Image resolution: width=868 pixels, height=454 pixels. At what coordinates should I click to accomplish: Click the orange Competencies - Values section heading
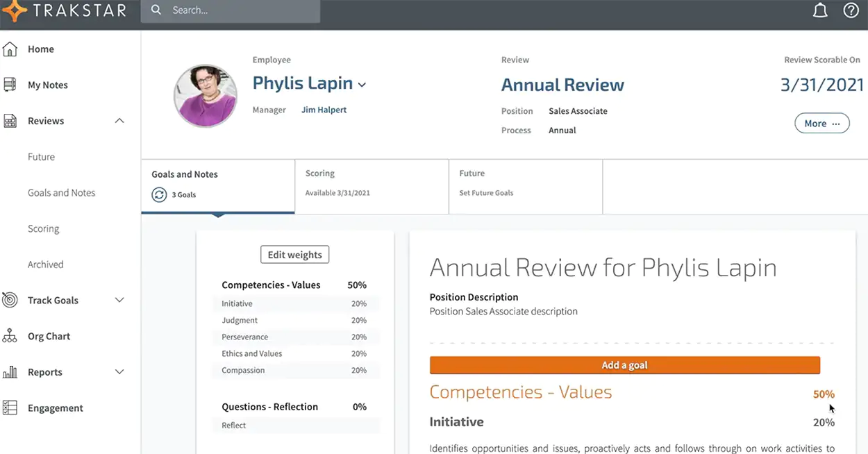point(521,392)
